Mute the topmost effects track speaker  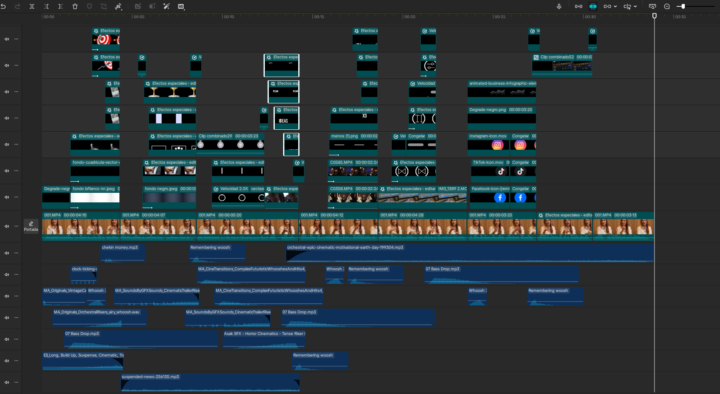pyautogui.click(x=6, y=39)
